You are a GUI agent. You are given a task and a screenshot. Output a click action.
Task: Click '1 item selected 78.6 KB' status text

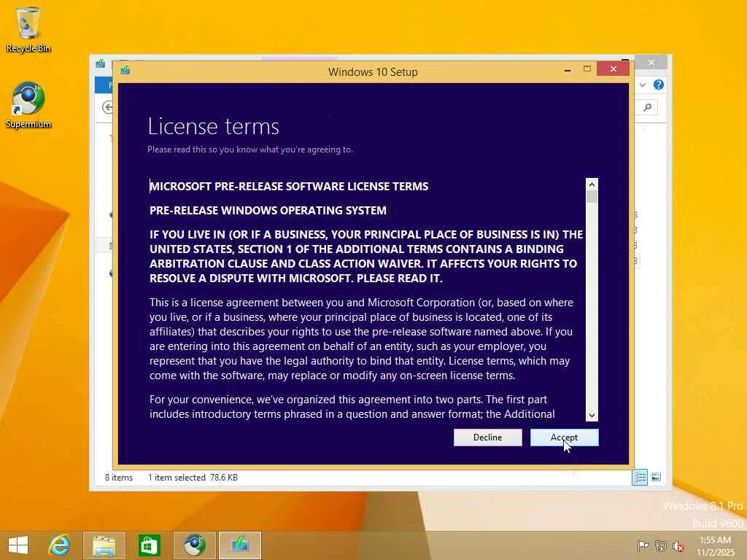tap(193, 477)
